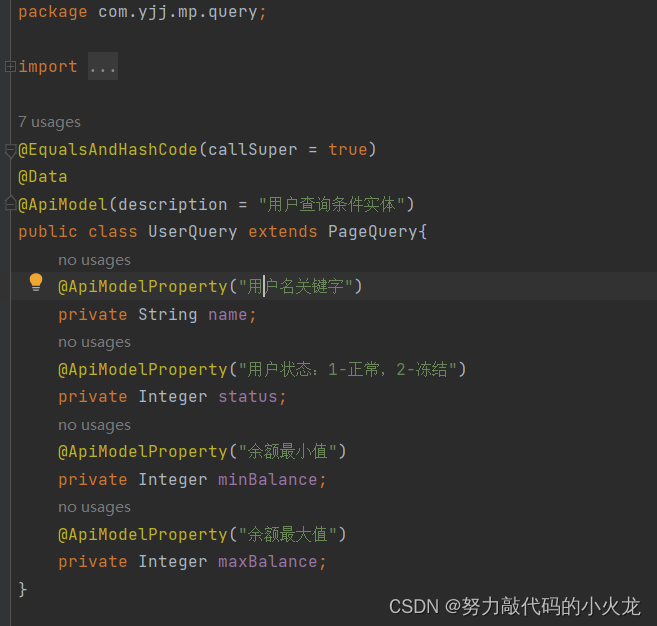This screenshot has height=626, width=657.
Task: Click the fold marker at the closing brace
Action: tap(9, 589)
